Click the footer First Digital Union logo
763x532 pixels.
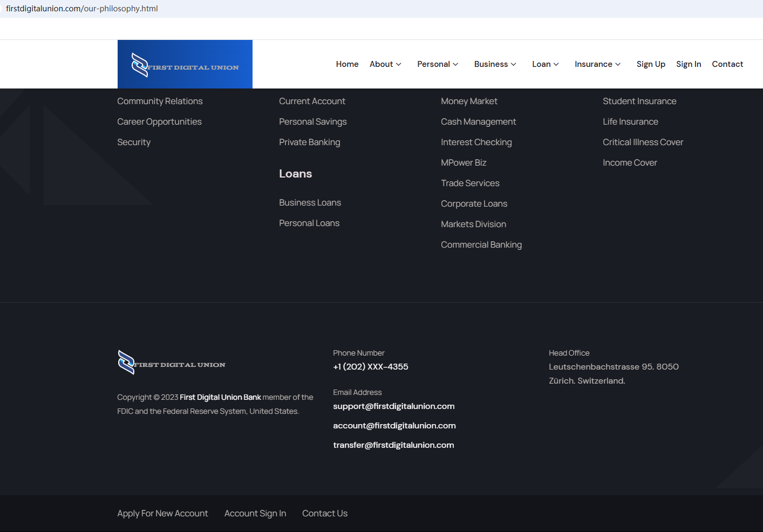click(x=172, y=363)
